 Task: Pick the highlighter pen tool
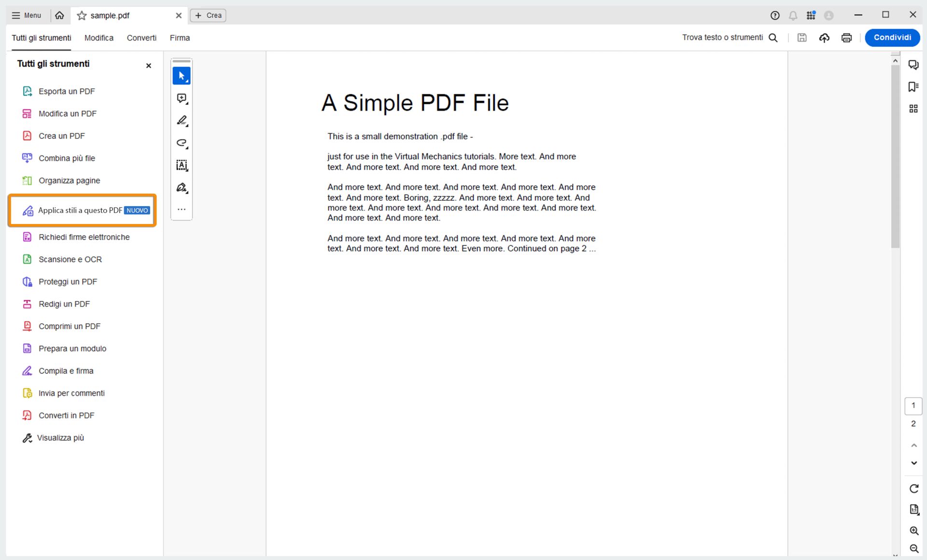[x=182, y=121]
